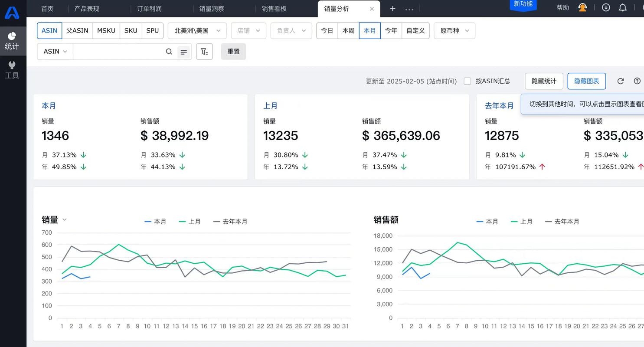Switch to the 销售看板 tab

point(274,9)
